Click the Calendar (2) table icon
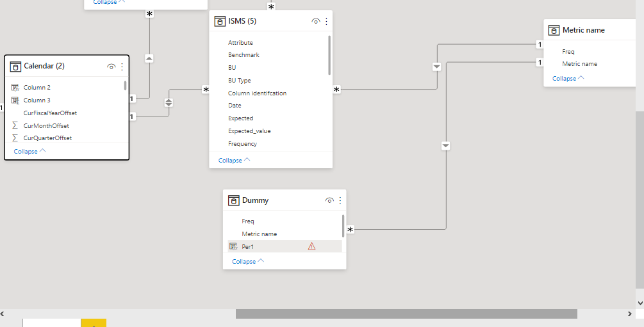The height and width of the screenshot is (327, 644). click(15, 67)
